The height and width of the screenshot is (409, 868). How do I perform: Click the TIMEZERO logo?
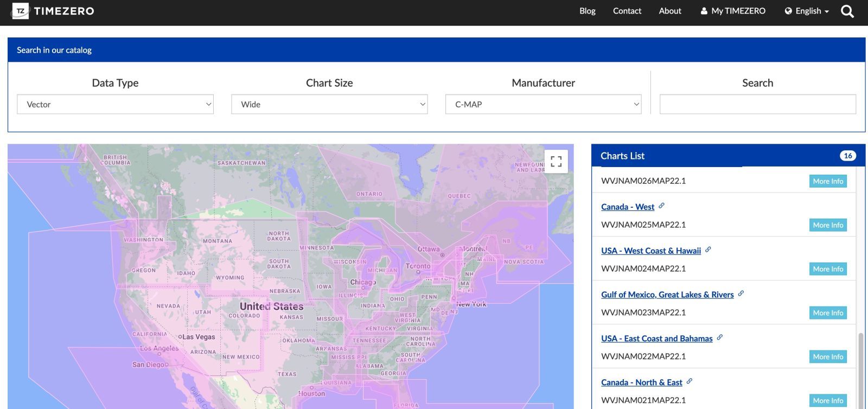point(53,11)
